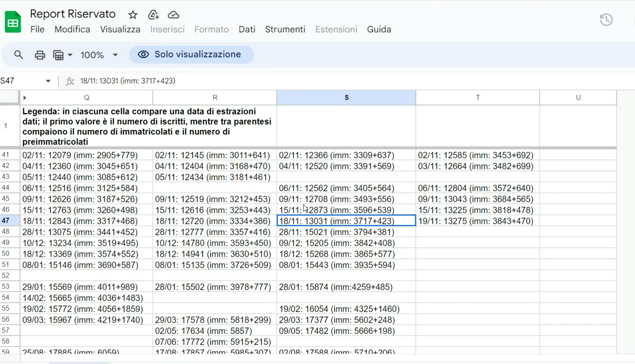
Task: Check the cloud save status icon
Action: click(x=173, y=15)
